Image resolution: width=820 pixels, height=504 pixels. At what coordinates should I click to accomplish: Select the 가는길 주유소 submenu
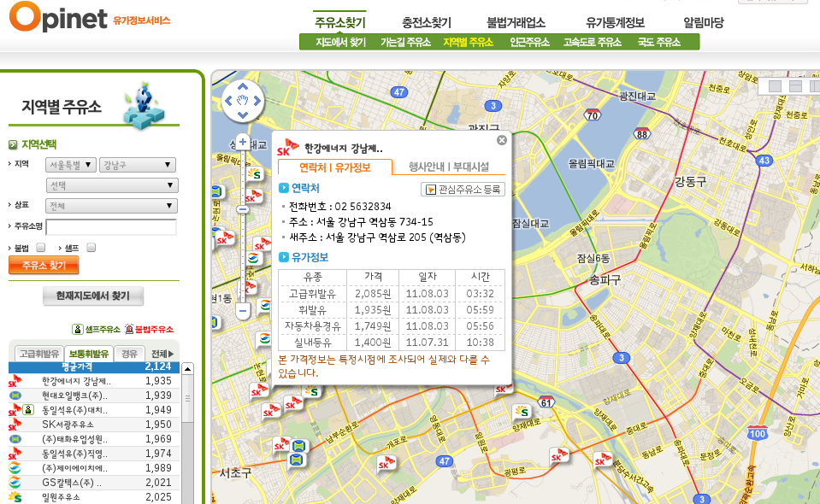pos(405,43)
